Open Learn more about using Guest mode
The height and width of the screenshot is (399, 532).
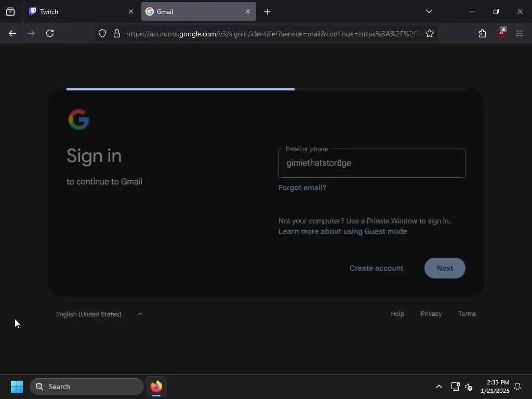343,231
